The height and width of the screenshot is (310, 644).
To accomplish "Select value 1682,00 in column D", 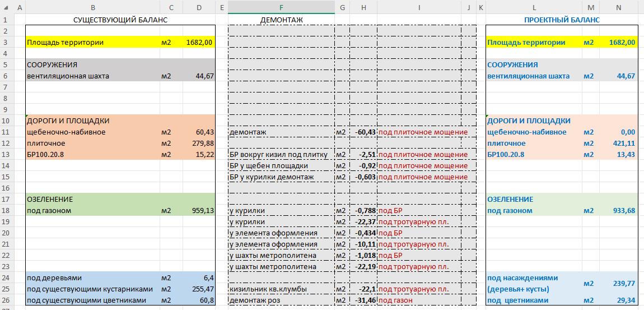I will [x=199, y=43].
